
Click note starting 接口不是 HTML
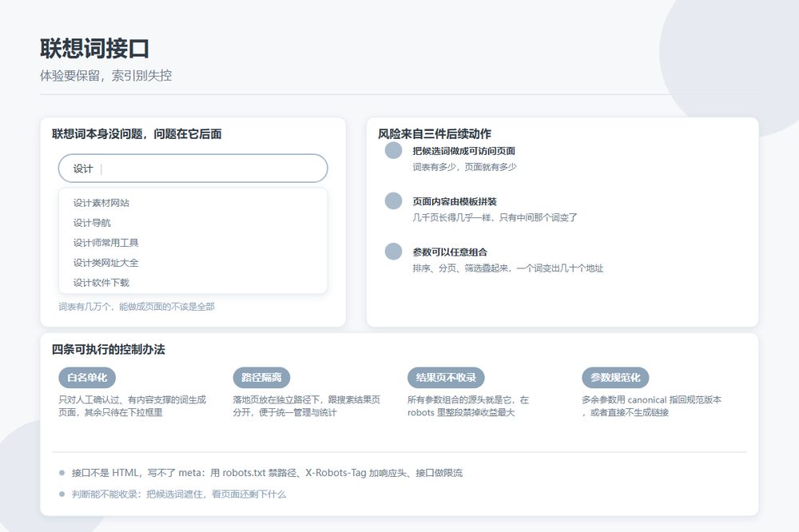(267, 473)
